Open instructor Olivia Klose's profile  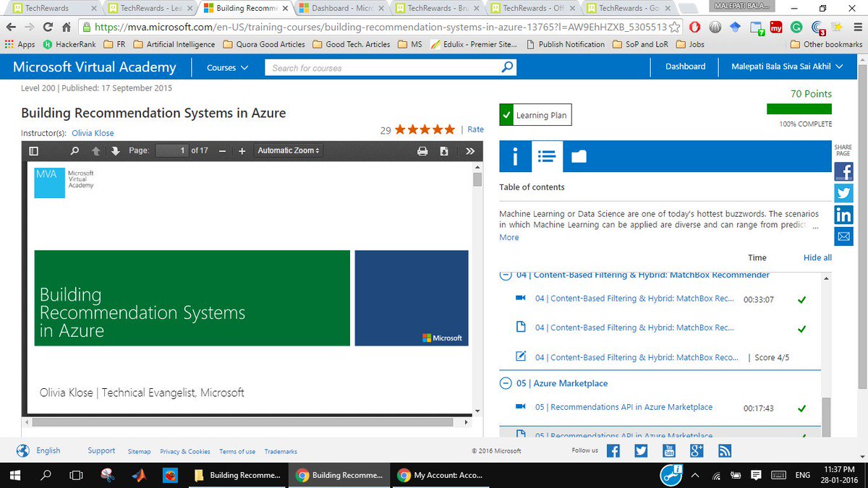pyautogui.click(x=93, y=133)
